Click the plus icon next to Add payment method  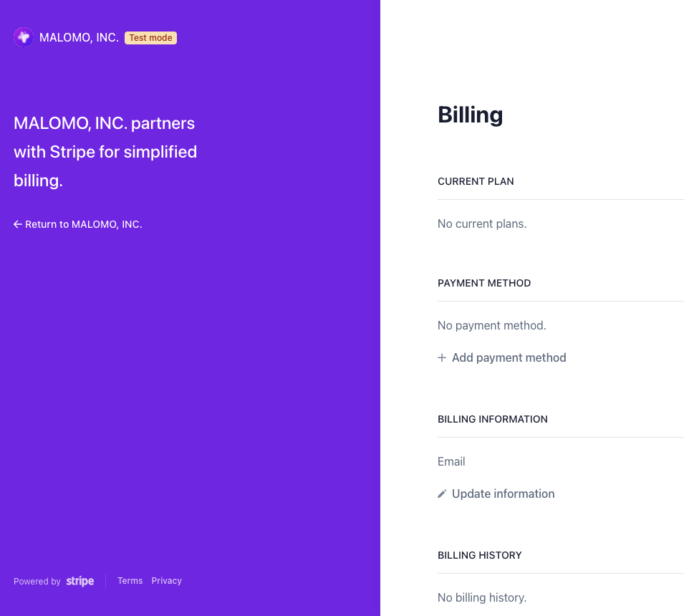click(442, 357)
